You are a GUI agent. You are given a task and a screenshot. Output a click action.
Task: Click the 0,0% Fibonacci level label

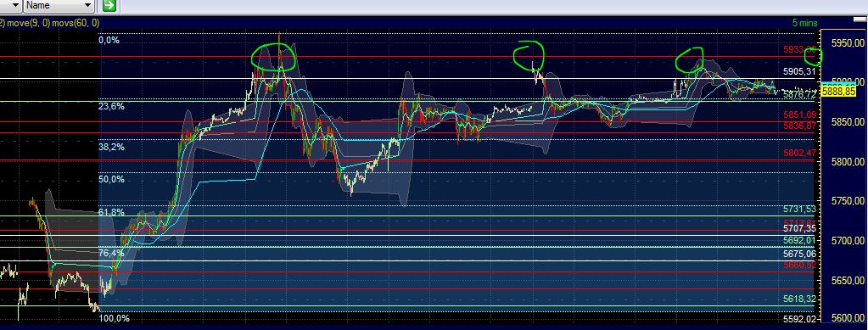coord(109,40)
